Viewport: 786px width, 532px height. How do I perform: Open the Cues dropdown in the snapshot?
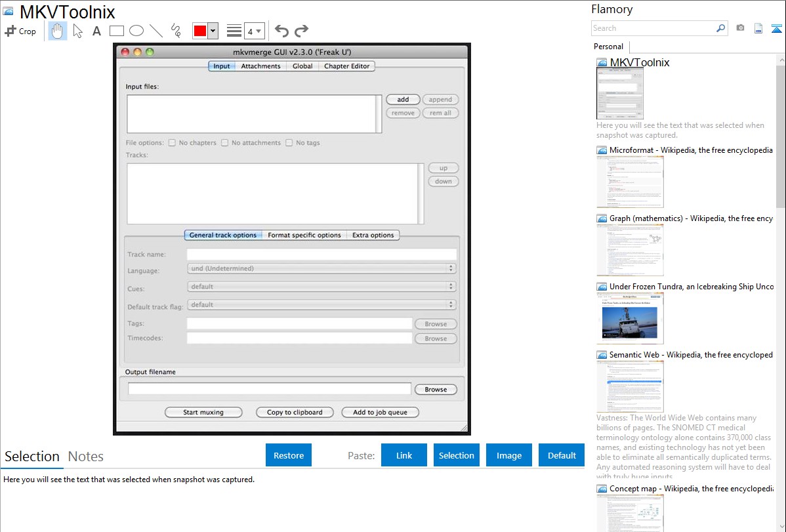[x=321, y=286]
